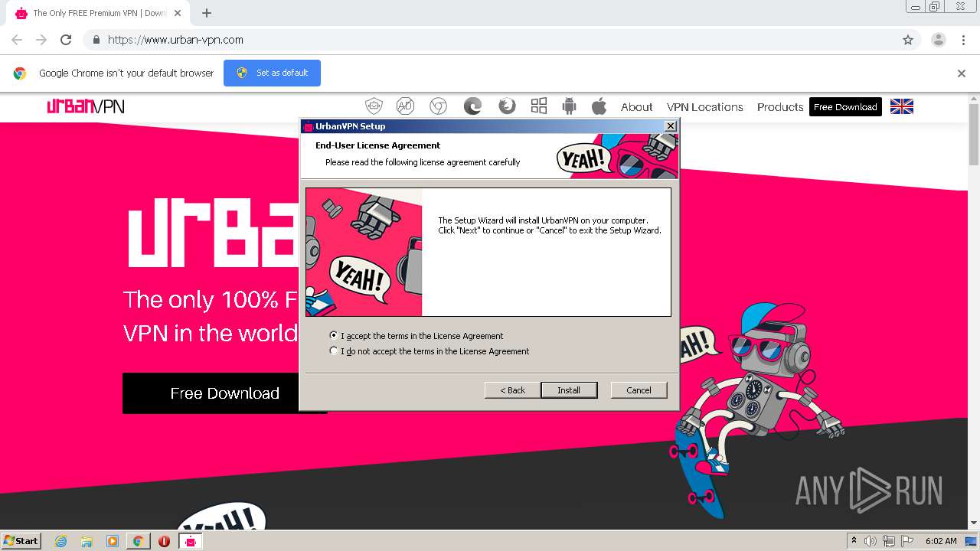Open the Action Center flag icon in tray
The image size is (980, 551).
907,541
